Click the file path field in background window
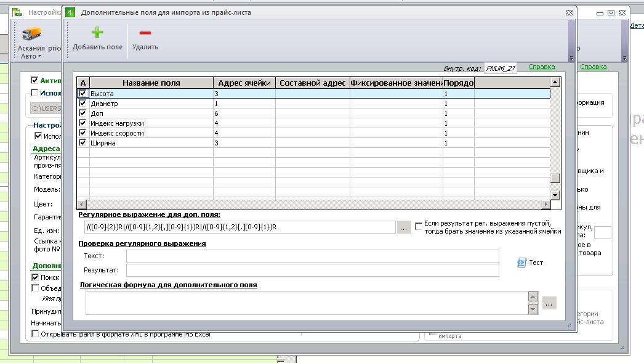Image resolution: width=644 pixels, height=363 pixels. 46,108
